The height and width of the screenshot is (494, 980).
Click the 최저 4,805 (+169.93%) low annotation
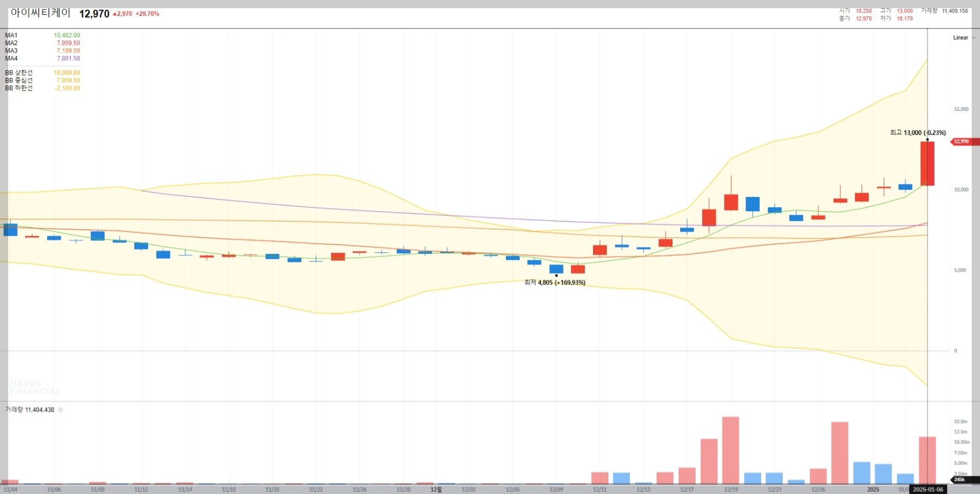coord(555,282)
